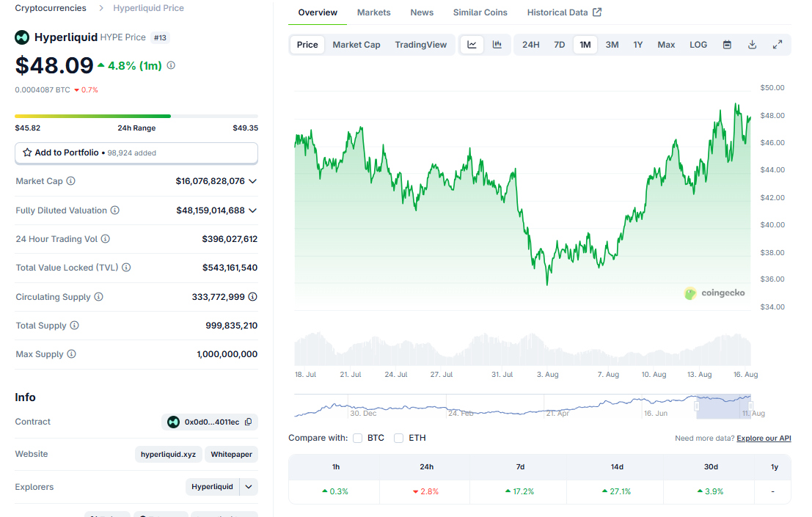Open the Whitepaper link

232,455
